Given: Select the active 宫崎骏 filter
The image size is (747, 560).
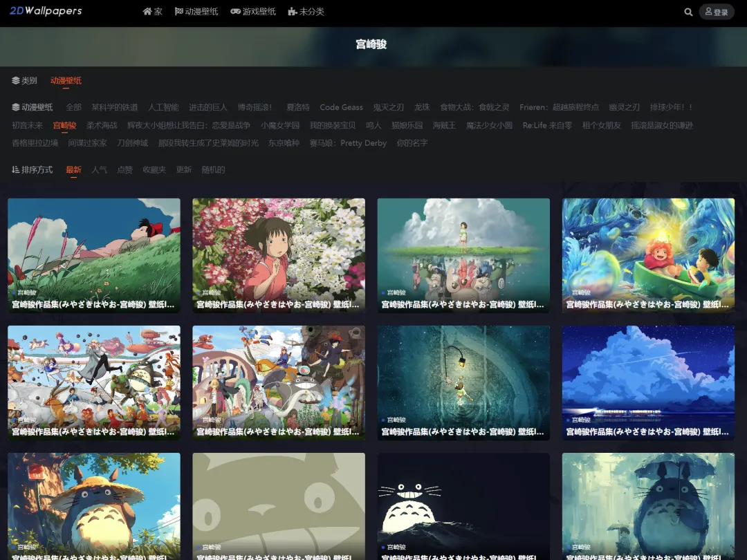Looking at the screenshot, I should click(x=64, y=125).
